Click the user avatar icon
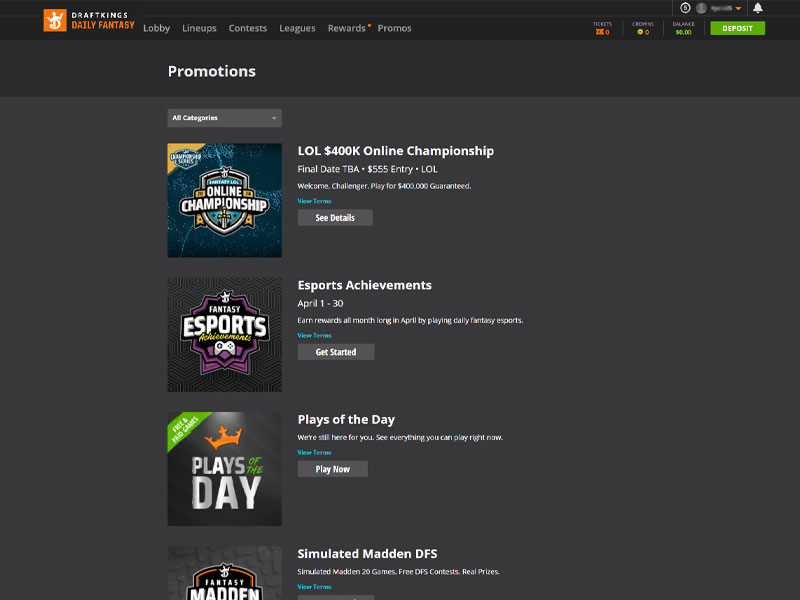The width and height of the screenshot is (800, 600). click(x=702, y=8)
